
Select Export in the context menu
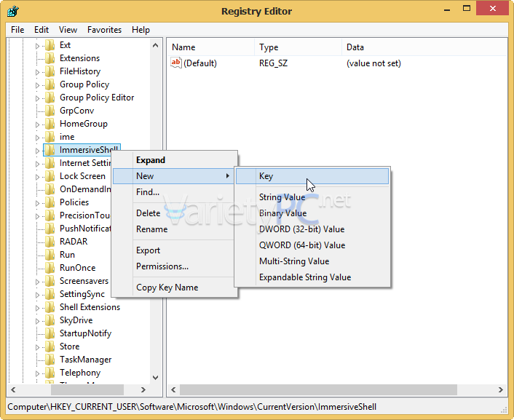(x=174, y=250)
